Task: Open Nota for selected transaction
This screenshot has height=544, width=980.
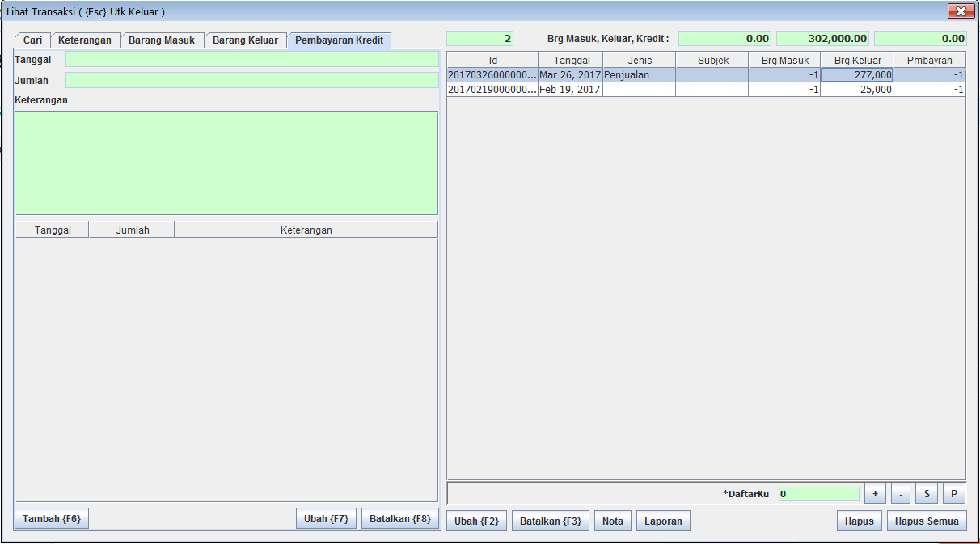Action: [x=613, y=521]
